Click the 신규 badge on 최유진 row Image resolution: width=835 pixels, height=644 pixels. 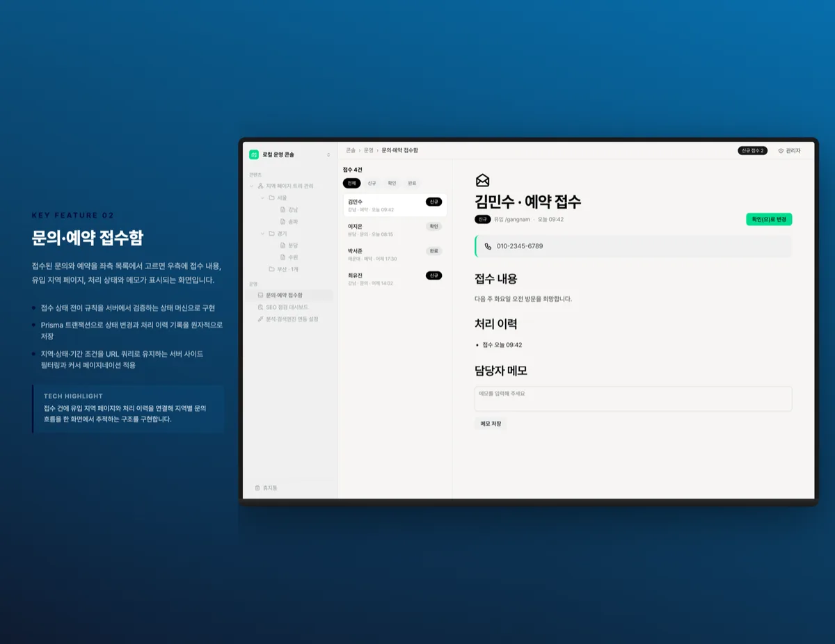click(x=434, y=275)
